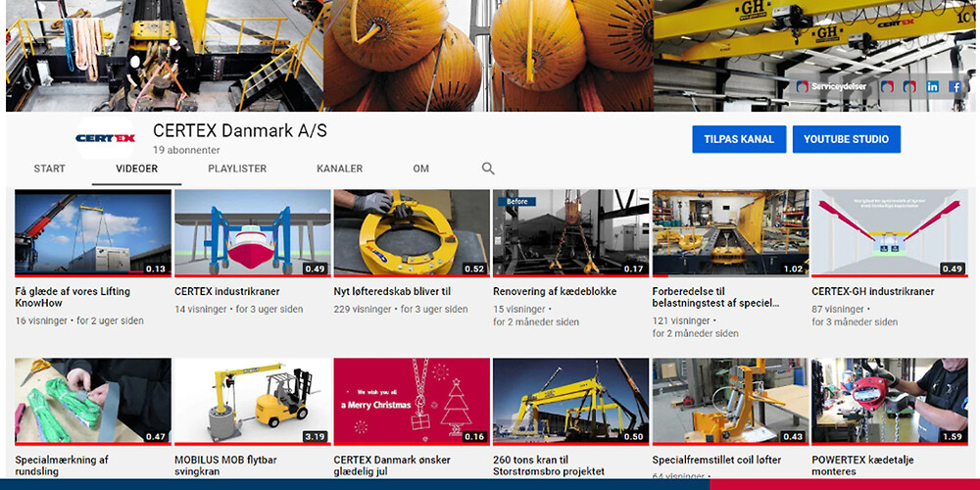Switch to the START tab
The image size is (980, 490).
(x=49, y=169)
